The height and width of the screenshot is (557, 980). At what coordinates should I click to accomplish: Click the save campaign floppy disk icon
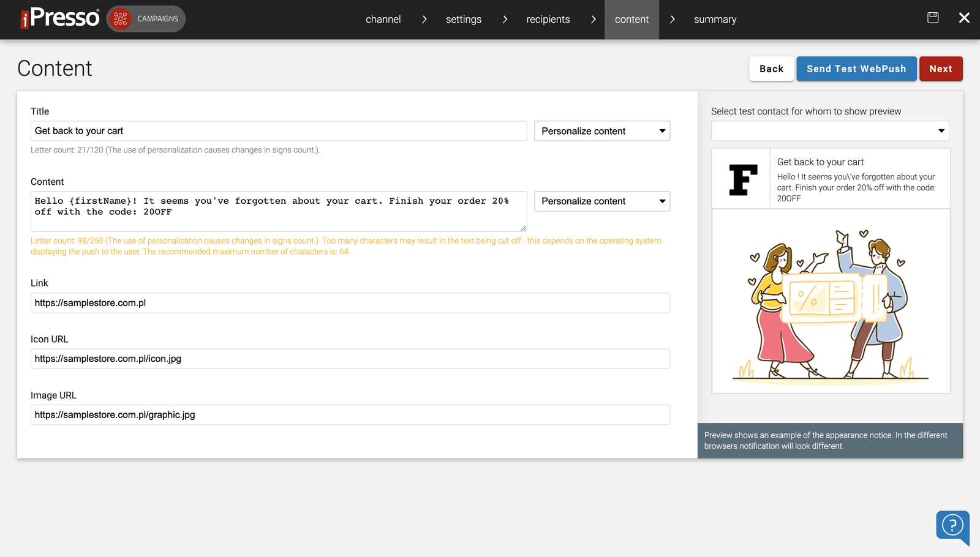[932, 18]
